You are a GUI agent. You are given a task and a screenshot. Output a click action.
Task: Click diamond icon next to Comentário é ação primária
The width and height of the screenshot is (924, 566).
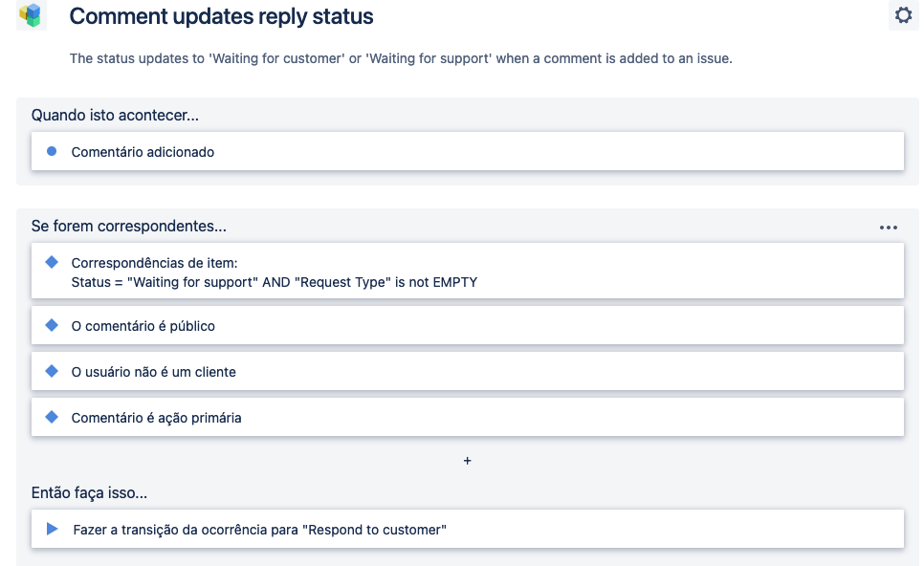tap(52, 417)
